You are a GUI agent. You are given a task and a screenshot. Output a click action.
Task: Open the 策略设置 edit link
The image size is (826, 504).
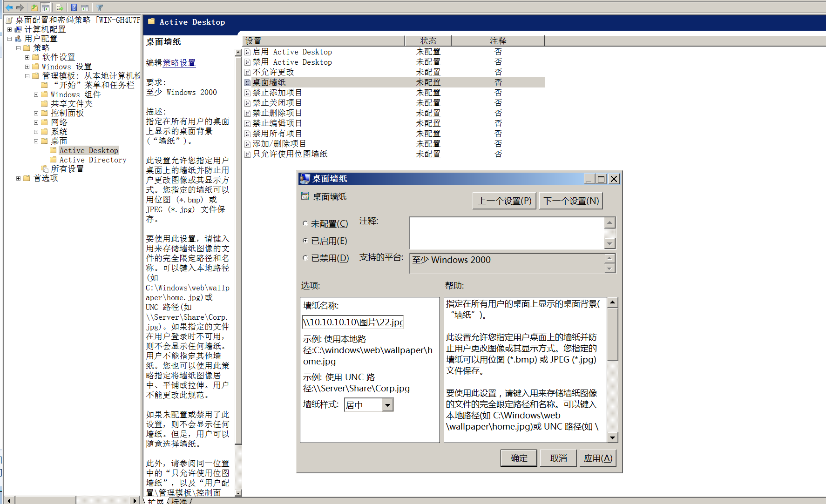click(x=179, y=63)
